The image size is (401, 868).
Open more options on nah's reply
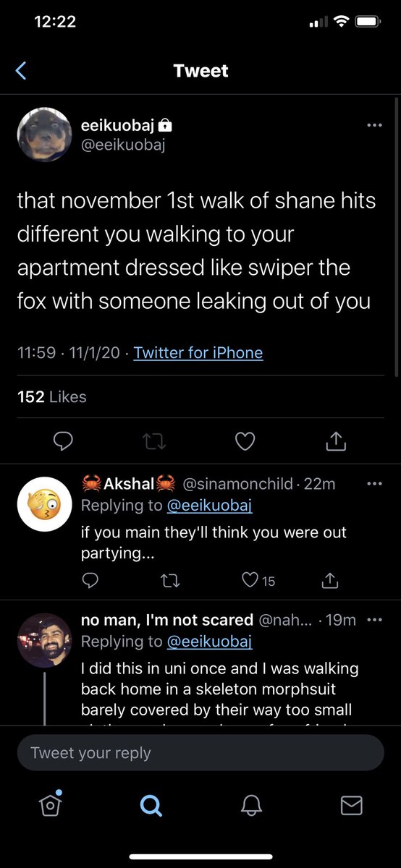373,620
